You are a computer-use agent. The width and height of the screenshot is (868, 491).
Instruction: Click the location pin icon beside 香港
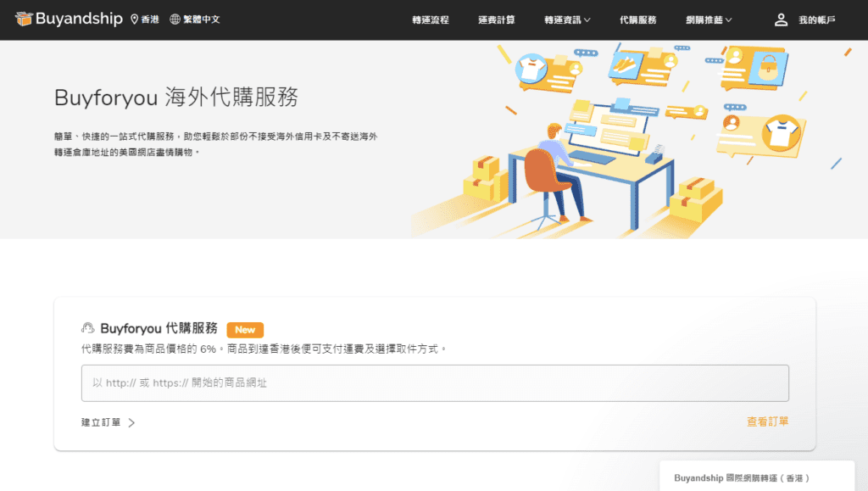136,19
